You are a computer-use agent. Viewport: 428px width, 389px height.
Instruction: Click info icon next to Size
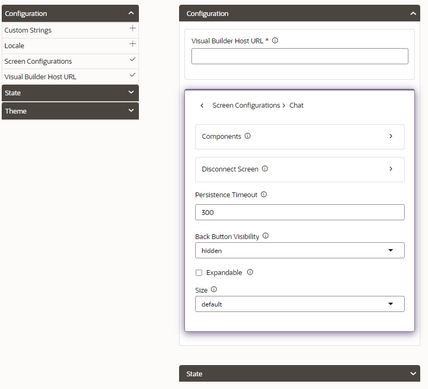pos(214,289)
